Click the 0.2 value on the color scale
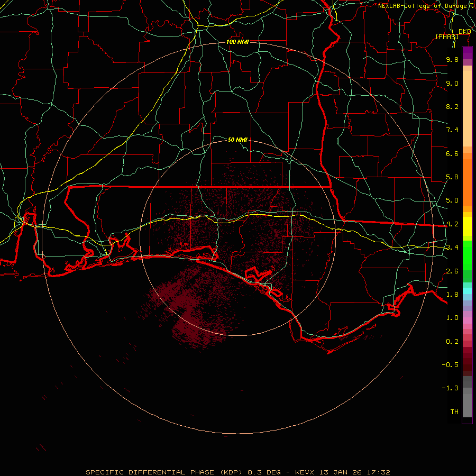This screenshot has width=476, height=476. click(x=452, y=342)
